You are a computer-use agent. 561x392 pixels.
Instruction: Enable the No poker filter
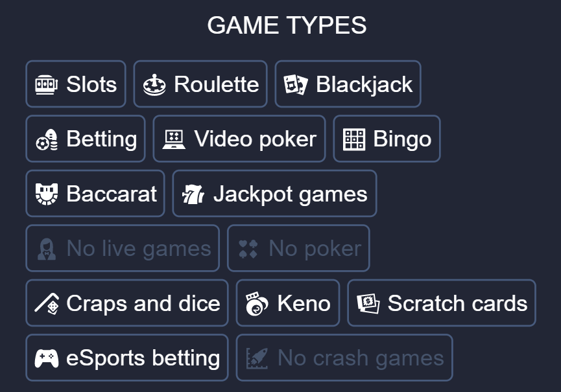298,248
